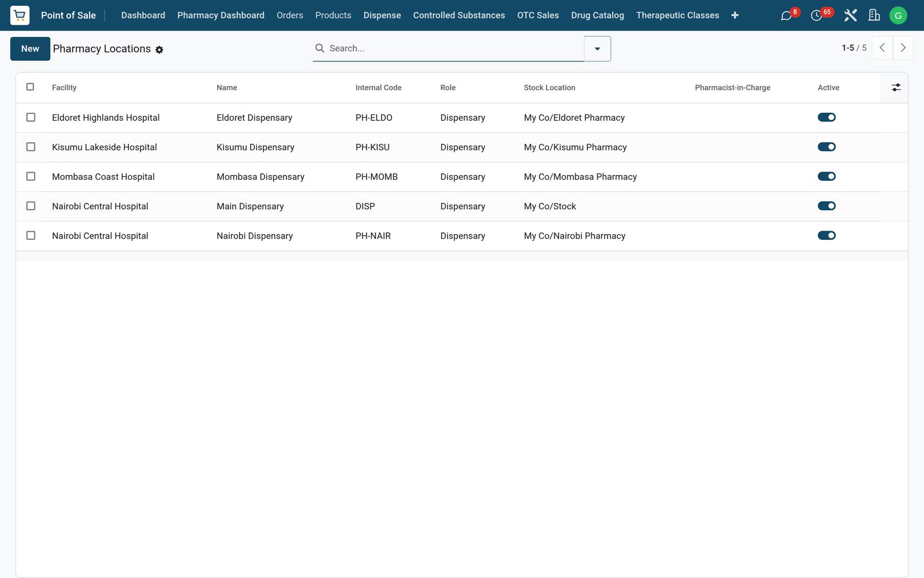Open Pharmacy Dashboard menu
The height and width of the screenshot is (578, 924).
(221, 15)
